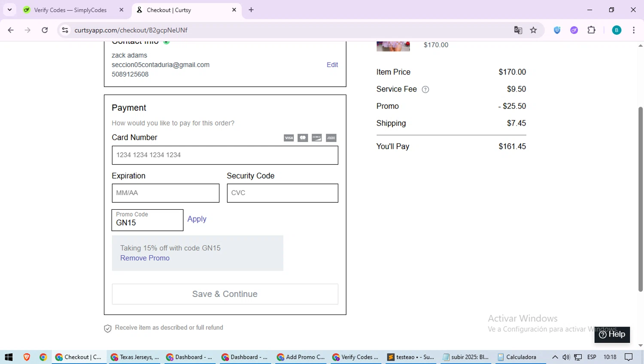Click the Mastercard icon
Image resolution: width=644 pixels, height=364 pixels.
click(303, 138)
